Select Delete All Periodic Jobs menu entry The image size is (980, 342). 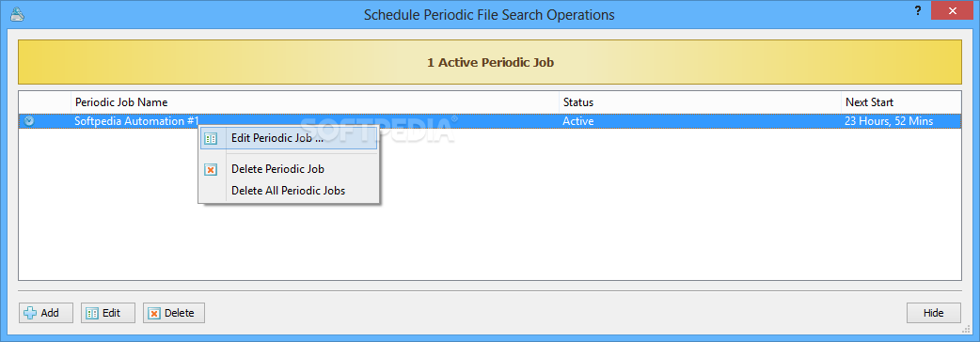[289, 191]
